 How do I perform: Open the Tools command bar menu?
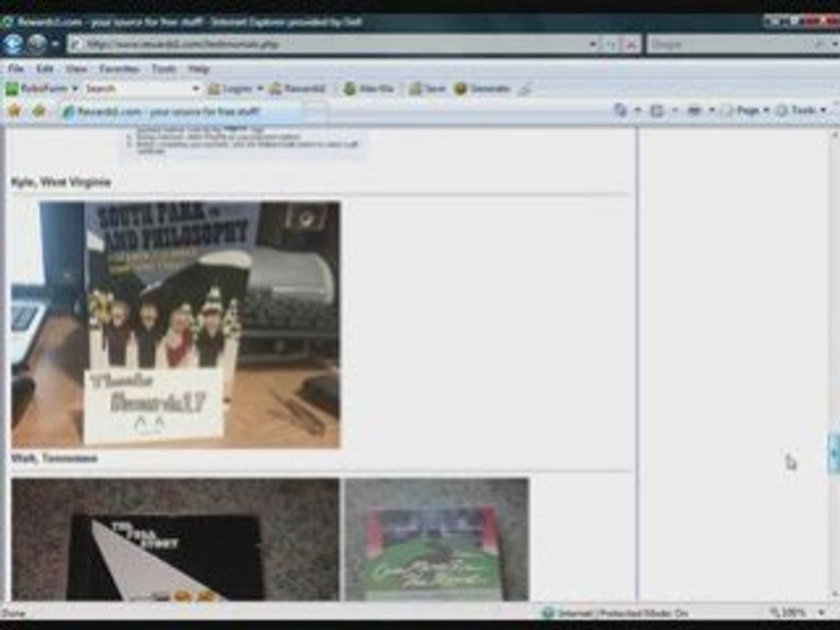click(801, 111)
